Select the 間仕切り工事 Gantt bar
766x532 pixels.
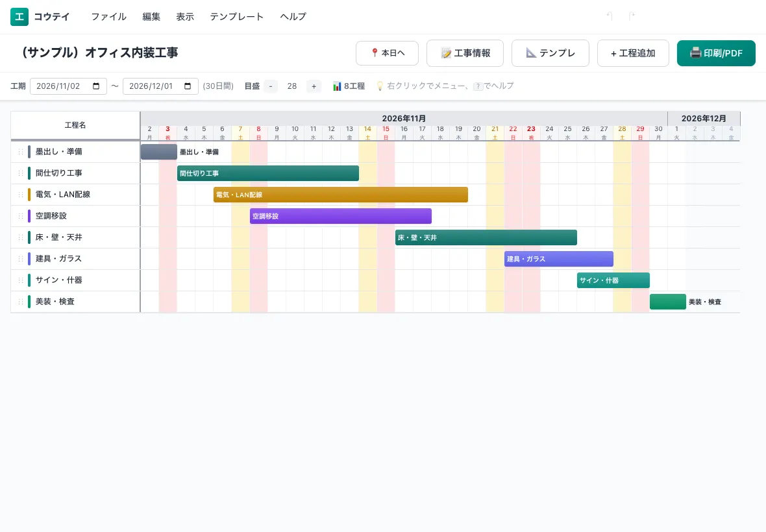(x=268, y=173)
